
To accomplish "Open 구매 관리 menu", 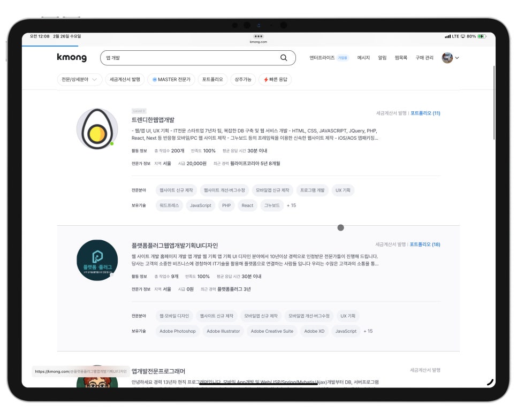I will click(x=424, y=58).
